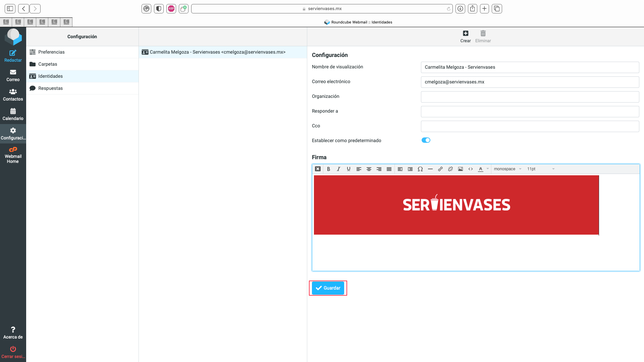Open the Contactos section
The image size is (644, 362).
(x=13, y=95)
